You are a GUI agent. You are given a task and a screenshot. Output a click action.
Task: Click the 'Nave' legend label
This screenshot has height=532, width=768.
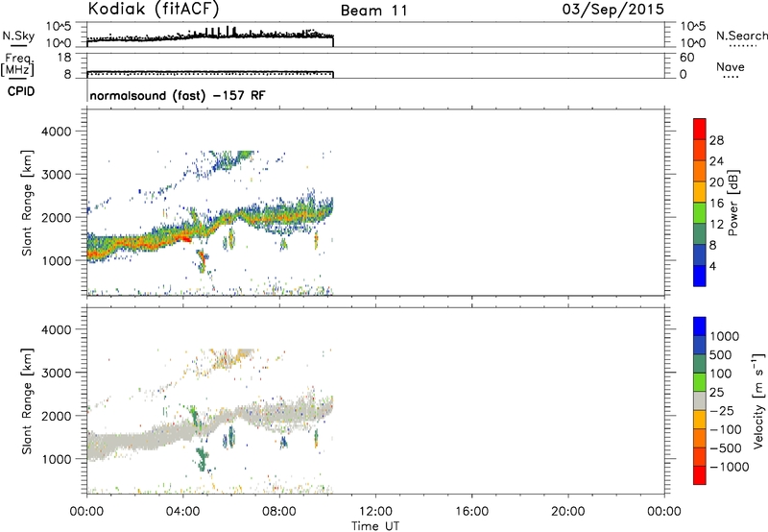731,67
